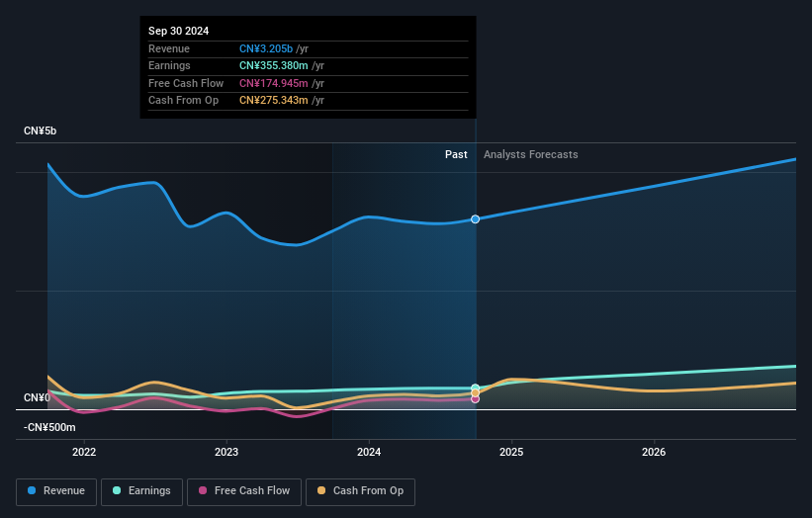Click the CN¥3.205b revenue value
The width and height of the screenshot is (812, 518).
coord(266,48)
